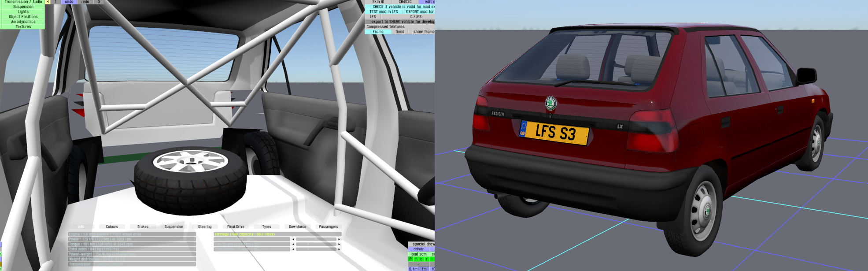Open Object Positions editor

point(23,17)
